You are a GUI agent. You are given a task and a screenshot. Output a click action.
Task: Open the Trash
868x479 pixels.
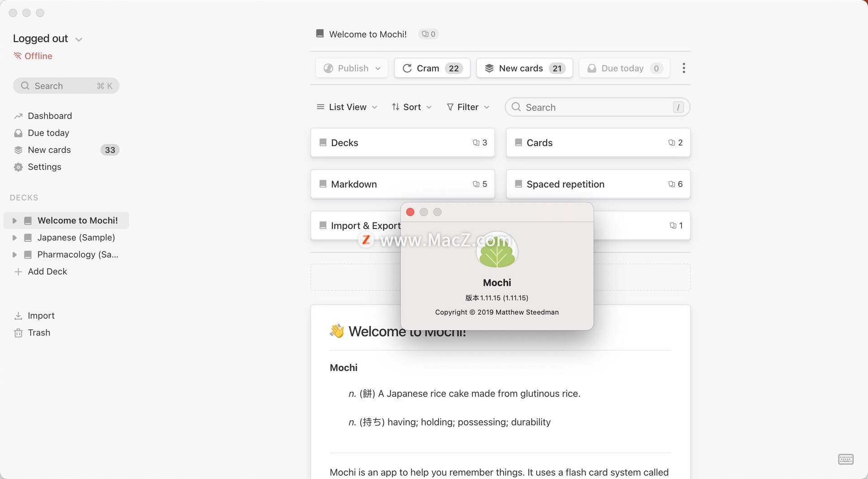coord(39,333)
